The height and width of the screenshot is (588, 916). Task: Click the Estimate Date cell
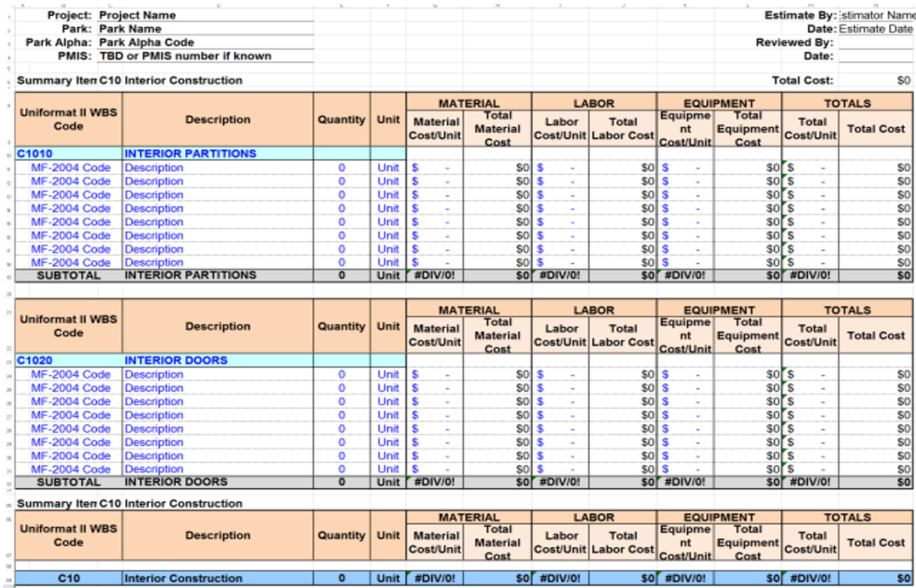[875, 29]
